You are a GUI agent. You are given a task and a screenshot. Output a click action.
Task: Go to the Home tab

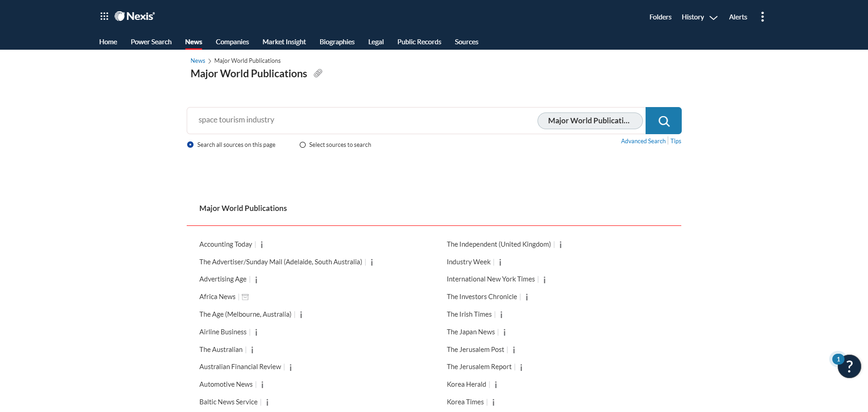(108, 42)
